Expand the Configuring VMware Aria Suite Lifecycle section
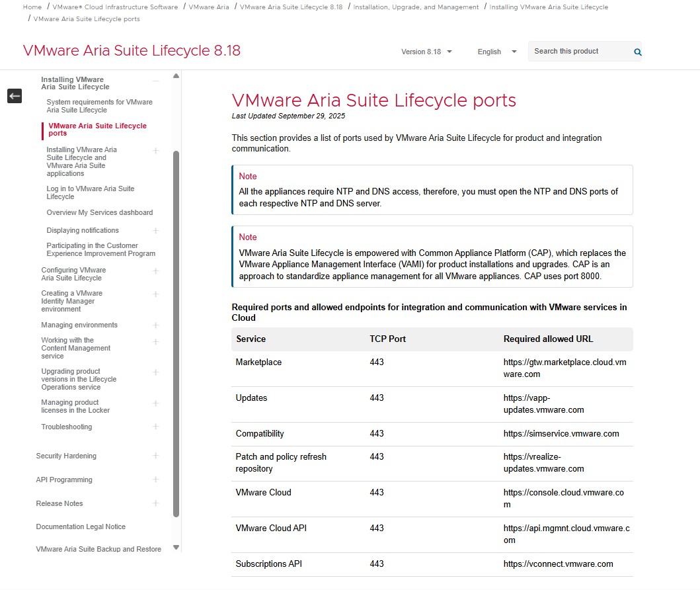This screenshot has width=700, height=590. pyautogui.click(x=156, y=271)
